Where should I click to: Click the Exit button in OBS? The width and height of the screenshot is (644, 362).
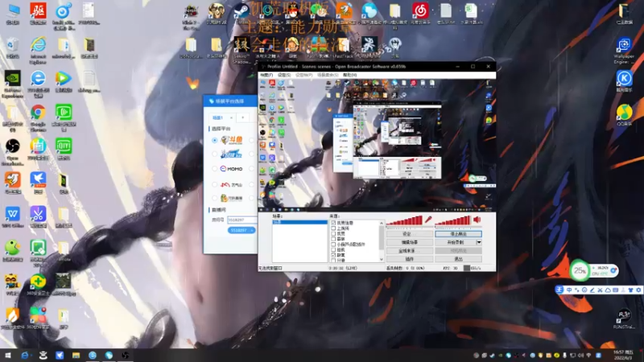click(x=458, y=259)
